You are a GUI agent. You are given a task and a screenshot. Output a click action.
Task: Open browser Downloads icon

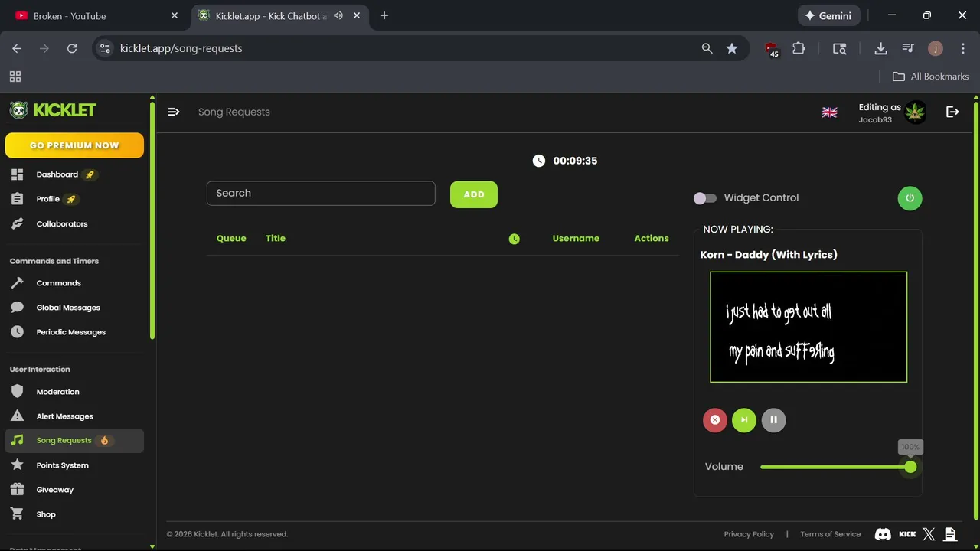tap(880, 48)
